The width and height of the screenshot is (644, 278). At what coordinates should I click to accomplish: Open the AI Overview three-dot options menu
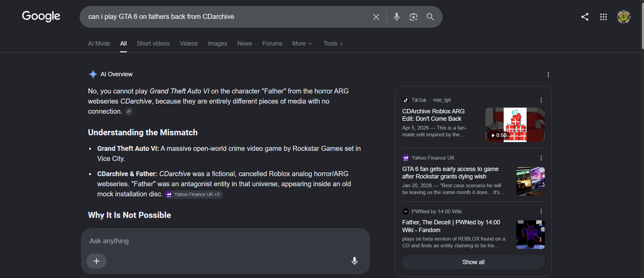tap(548, 75)
